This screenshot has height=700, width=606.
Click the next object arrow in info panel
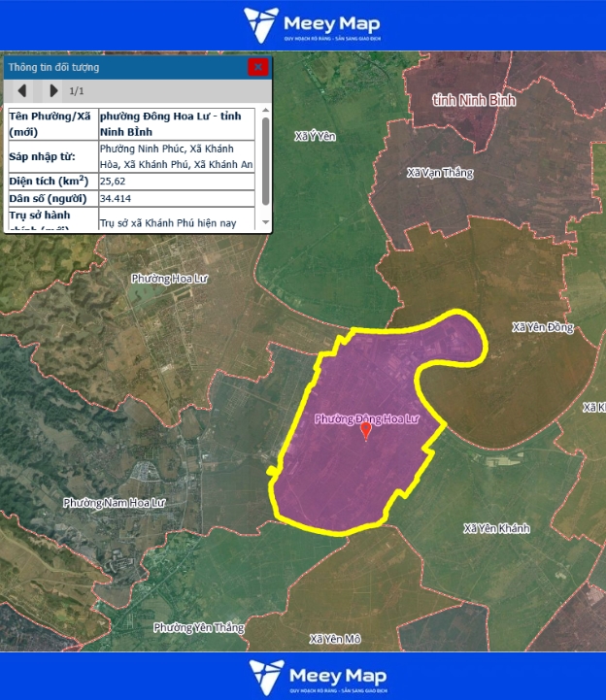pos(53,91)
